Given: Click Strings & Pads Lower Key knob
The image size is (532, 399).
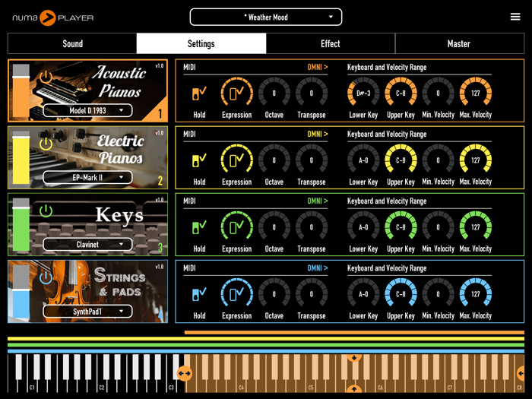Looking at the screenshot, I should tap(363, 294).
